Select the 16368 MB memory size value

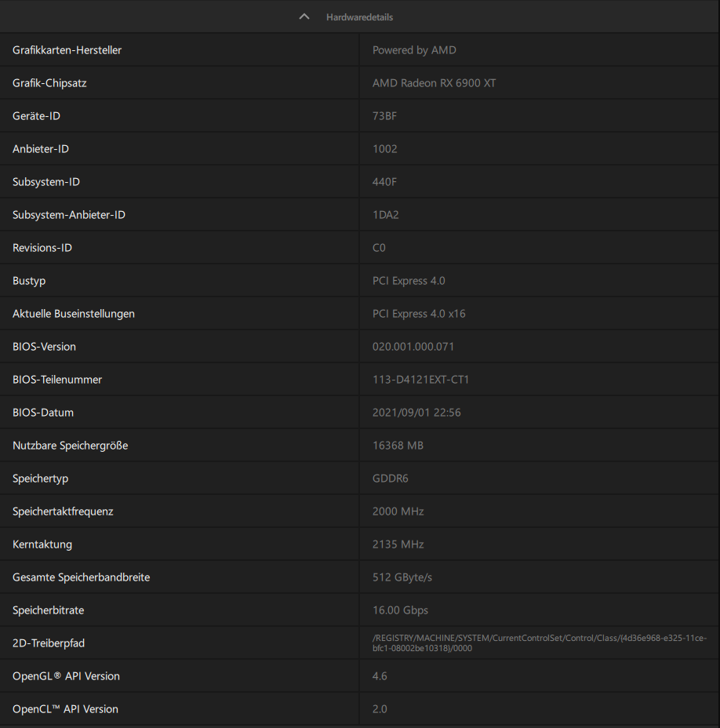pyautogui.click(x=398, y=446)
